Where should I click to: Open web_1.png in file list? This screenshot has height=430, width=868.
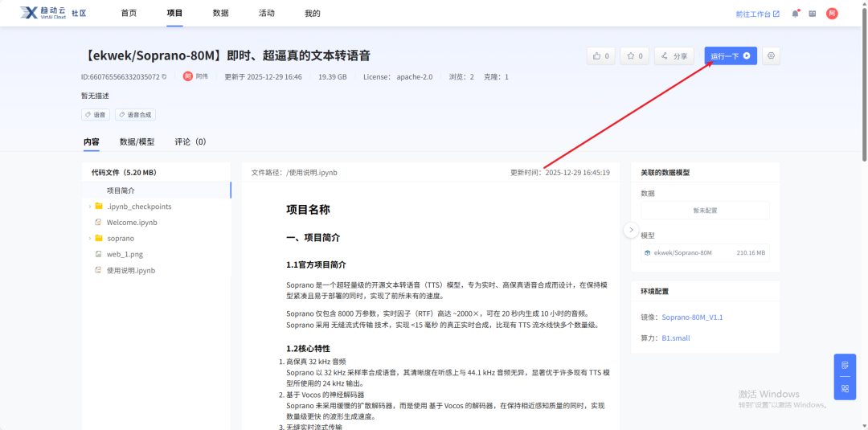click(125, 255)
